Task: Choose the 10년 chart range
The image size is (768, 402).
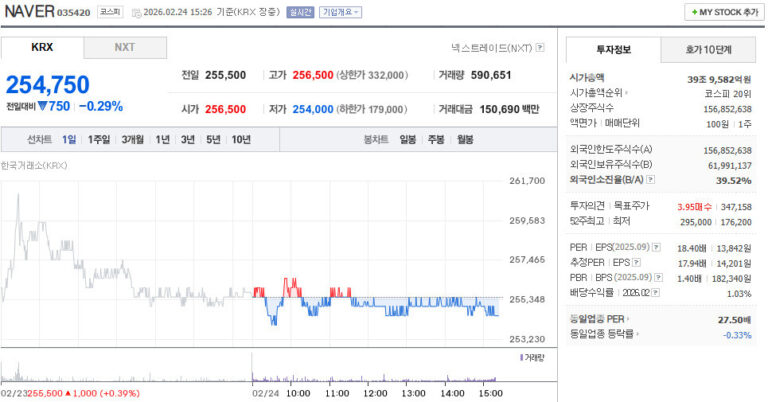Action: point(241,139)
